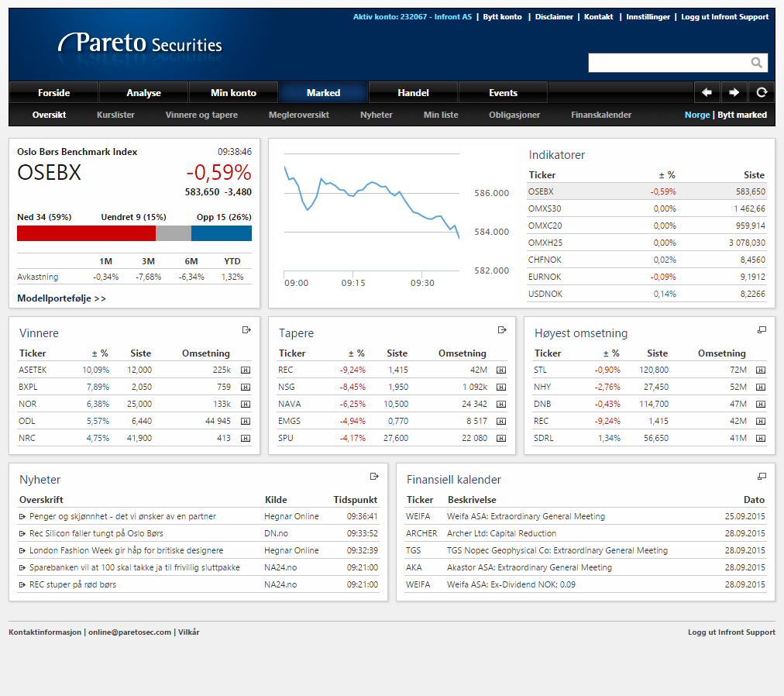Select the Oversikt submenu item

click(x=49, y=115)
